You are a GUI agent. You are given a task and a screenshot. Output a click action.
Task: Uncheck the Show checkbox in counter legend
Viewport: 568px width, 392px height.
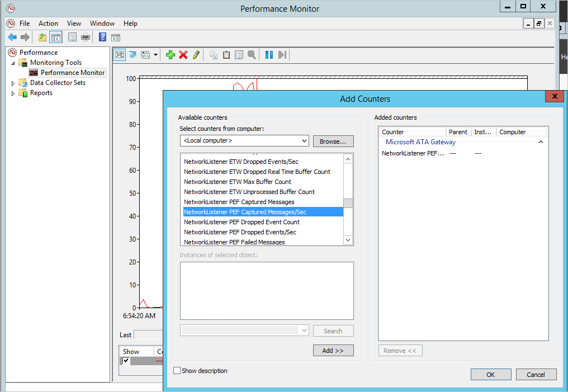[x=126, y=361]
